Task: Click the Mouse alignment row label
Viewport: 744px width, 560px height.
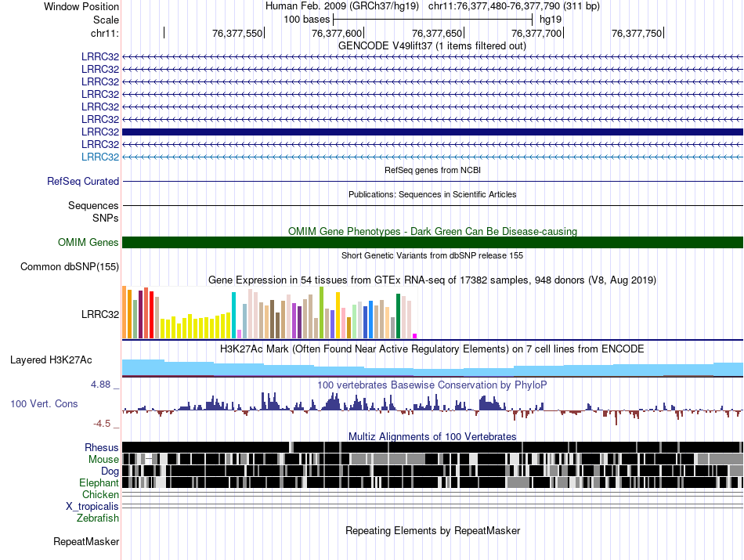Action: click(103, 460)
